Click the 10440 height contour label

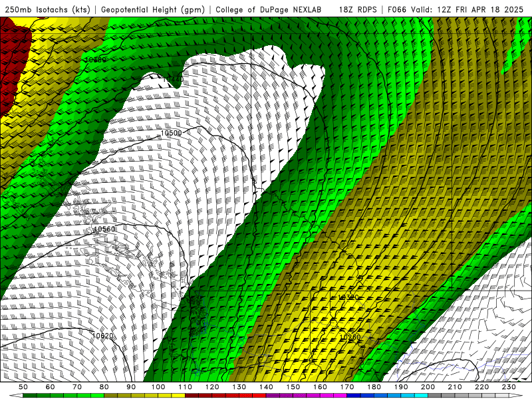point(174,79)
